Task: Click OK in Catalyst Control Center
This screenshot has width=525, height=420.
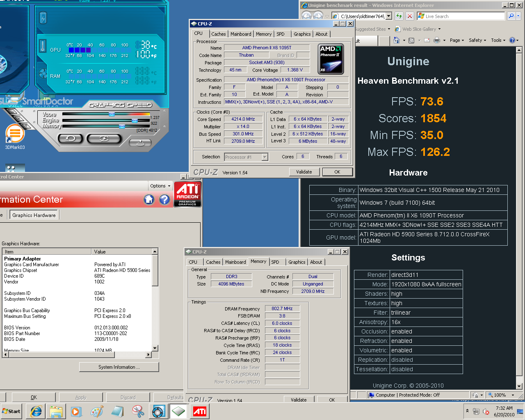Action: 34,397
